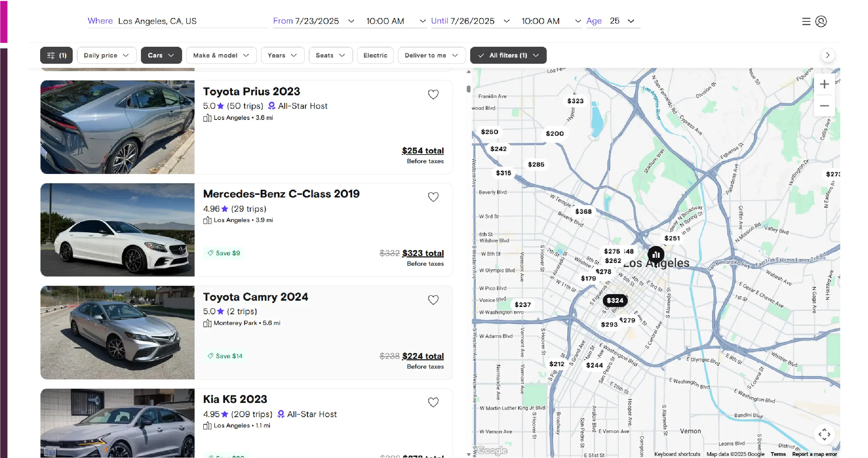Select the $293 price marker on map
The image size is (868, 458).
tap(609, 324)
